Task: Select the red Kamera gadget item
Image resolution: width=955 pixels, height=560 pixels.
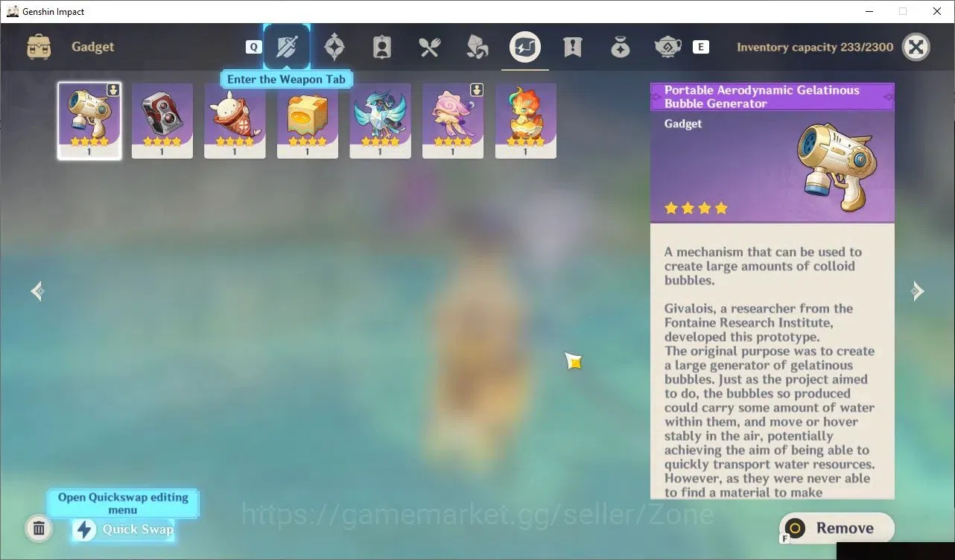Action: [x=162, y=121]
